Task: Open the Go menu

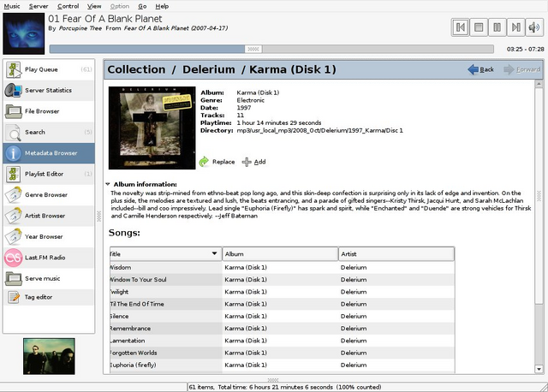Action: [x=142, y=6]
